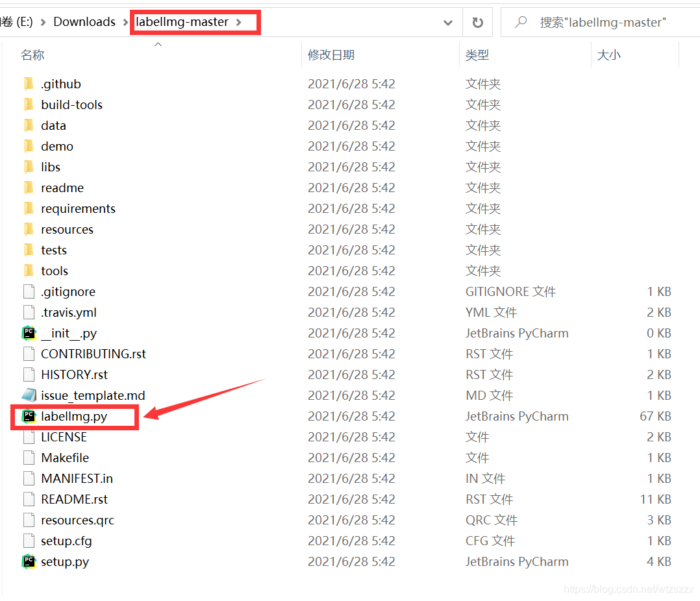This screenshot has width=700, height=601.
Task: Click the libs folder icon
Action: [29, 167]
